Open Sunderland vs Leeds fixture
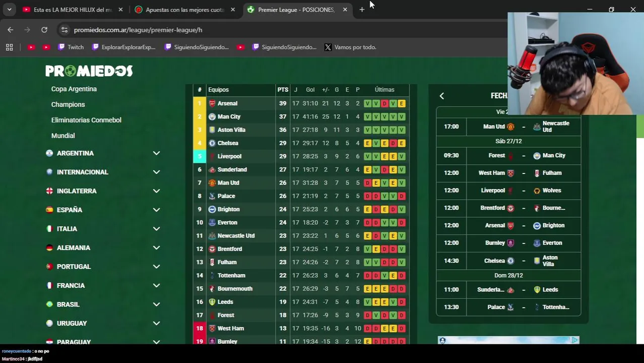Screen dimensions: 644x363 (508, 289)
